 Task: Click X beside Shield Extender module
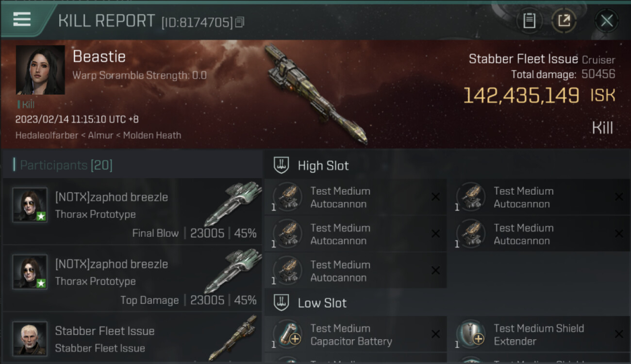click(619, 334)
